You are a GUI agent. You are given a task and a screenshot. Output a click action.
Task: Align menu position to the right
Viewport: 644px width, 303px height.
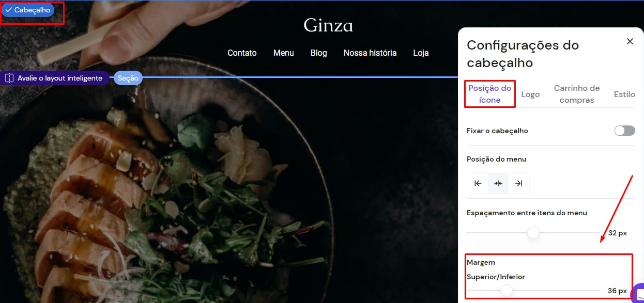click(x=519, y=183)
